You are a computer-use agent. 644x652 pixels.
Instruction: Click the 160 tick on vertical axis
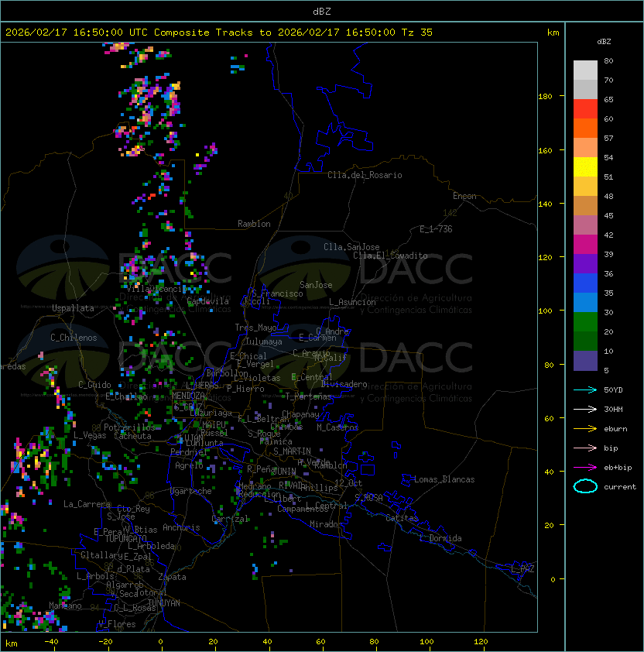click(545, 150)
